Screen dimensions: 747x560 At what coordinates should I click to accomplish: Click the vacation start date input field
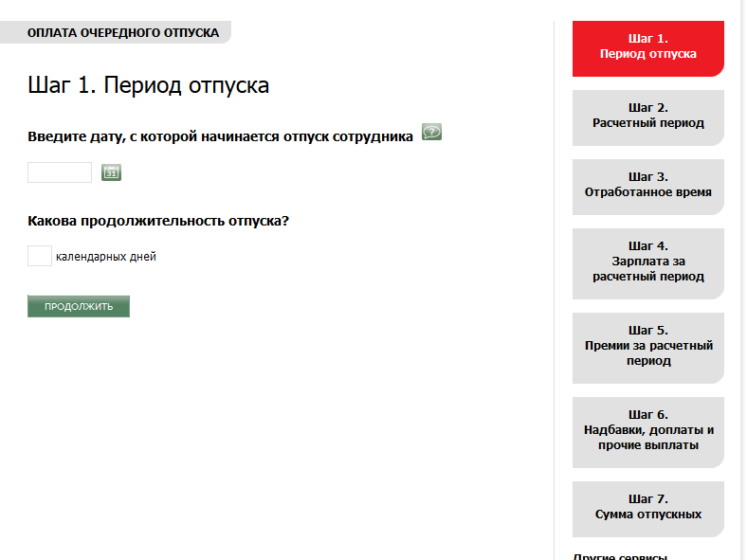pos(60,172)
